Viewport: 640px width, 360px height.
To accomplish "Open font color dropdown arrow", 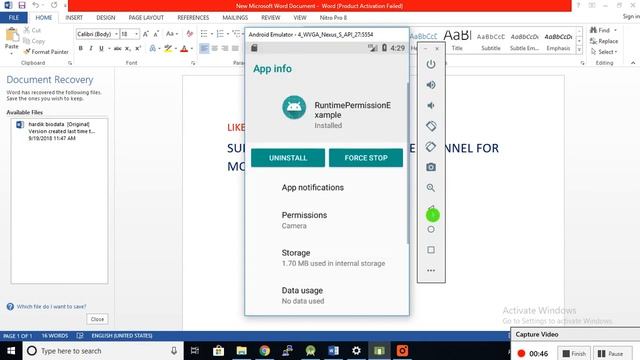I will (191, 49).
